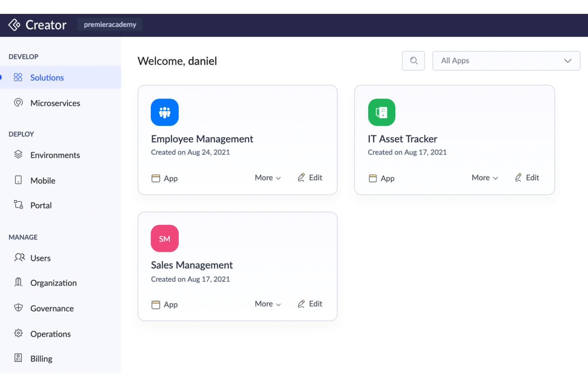588x392 pixels.
Task: Expand More on Employee Management card
Action: pos(268,178)
